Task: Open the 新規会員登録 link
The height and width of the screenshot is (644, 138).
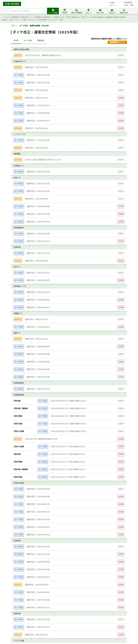Action: tap(128, 2)
